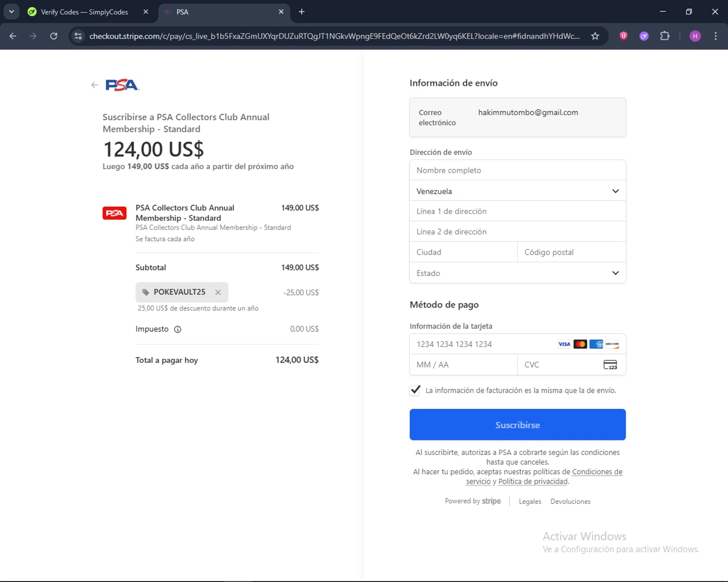Open the Impuesto info tooltip icon
Screen dimensions: 728x582
(x=178, y=329)
